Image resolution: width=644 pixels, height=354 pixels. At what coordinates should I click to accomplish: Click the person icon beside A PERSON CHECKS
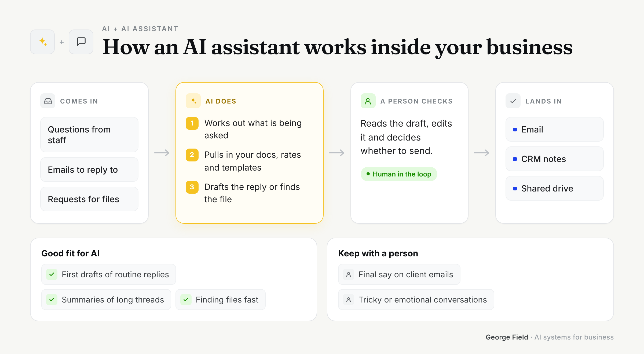(x=368, y=101)
